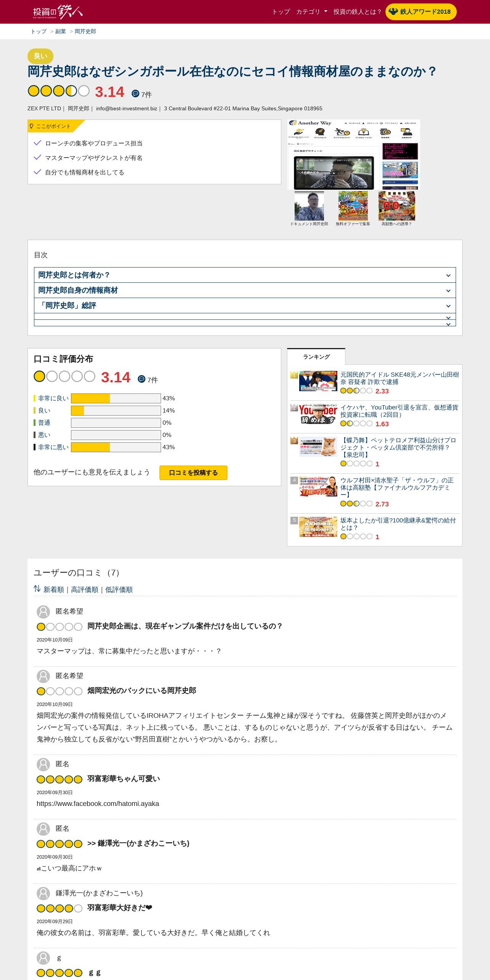Open ウルフ村田×清水聖子 article link

tap(397, 487)
